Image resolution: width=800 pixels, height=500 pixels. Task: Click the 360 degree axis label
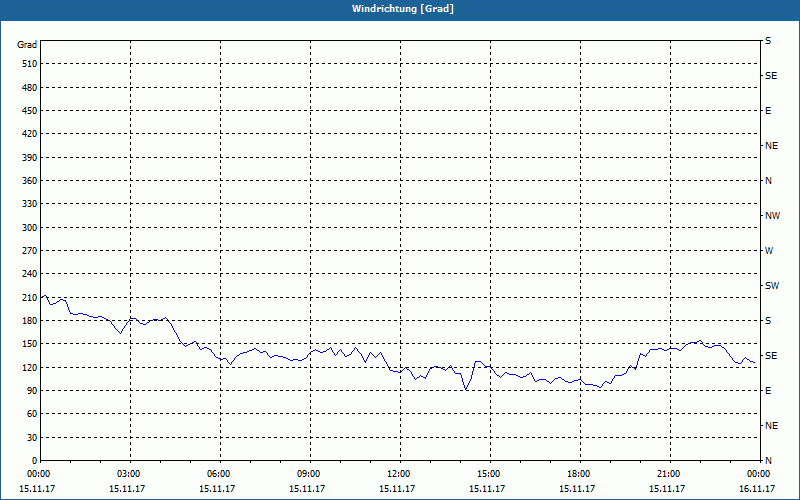pyautogui.click(x=30, y=181)
